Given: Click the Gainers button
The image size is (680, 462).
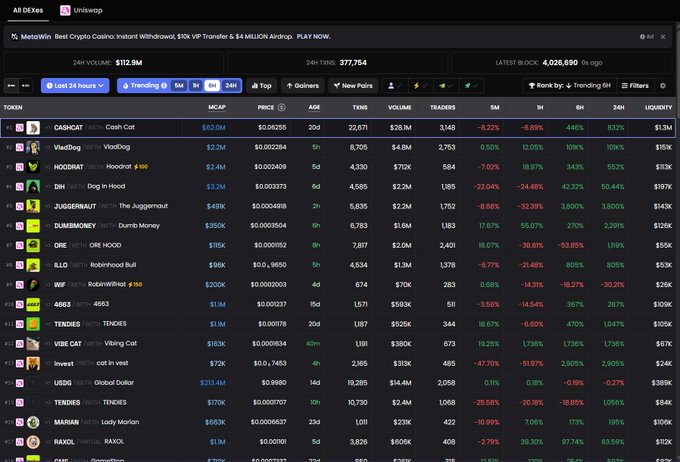Looking at the screenshot, I should [302, 85].
